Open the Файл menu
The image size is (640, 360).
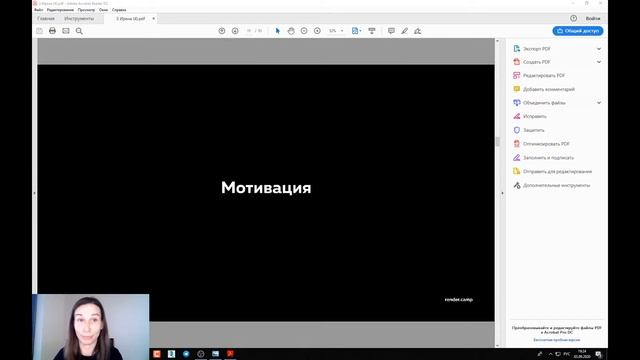tap(39, 10)
